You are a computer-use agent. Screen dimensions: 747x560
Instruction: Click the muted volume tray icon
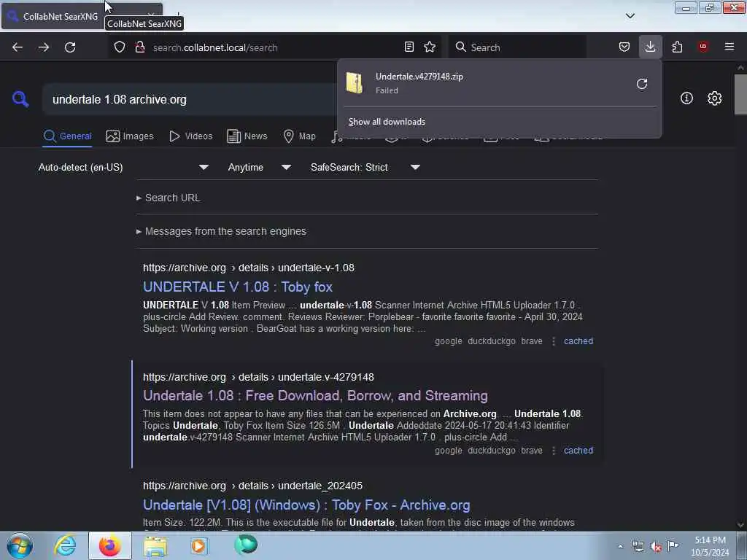pos(656,546)
